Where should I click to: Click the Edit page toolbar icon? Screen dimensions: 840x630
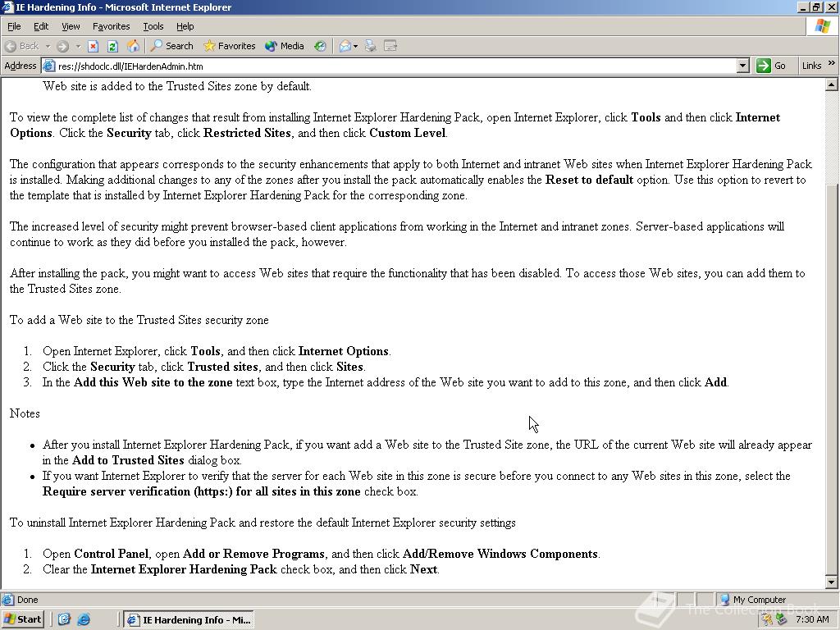(x=390, y=46)
